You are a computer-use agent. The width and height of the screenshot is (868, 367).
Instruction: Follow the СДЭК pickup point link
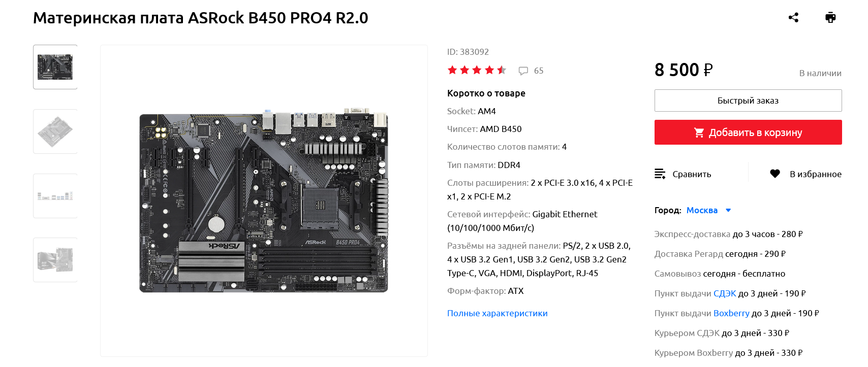725,293
